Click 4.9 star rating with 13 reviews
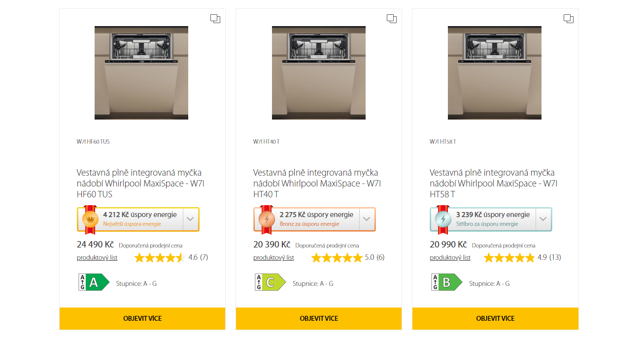 [x=522, y=257]
